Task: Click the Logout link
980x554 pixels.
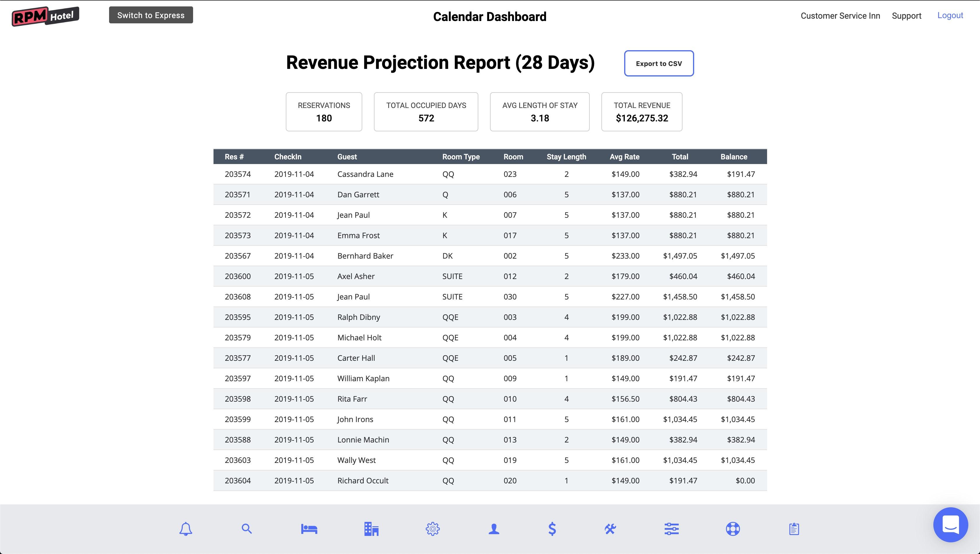Action: coord(950,15)
